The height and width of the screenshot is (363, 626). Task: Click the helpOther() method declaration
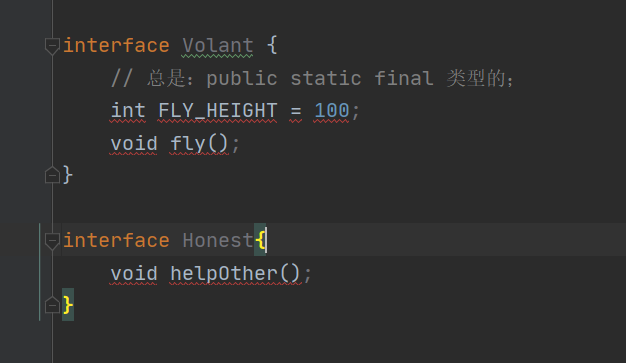235,274
